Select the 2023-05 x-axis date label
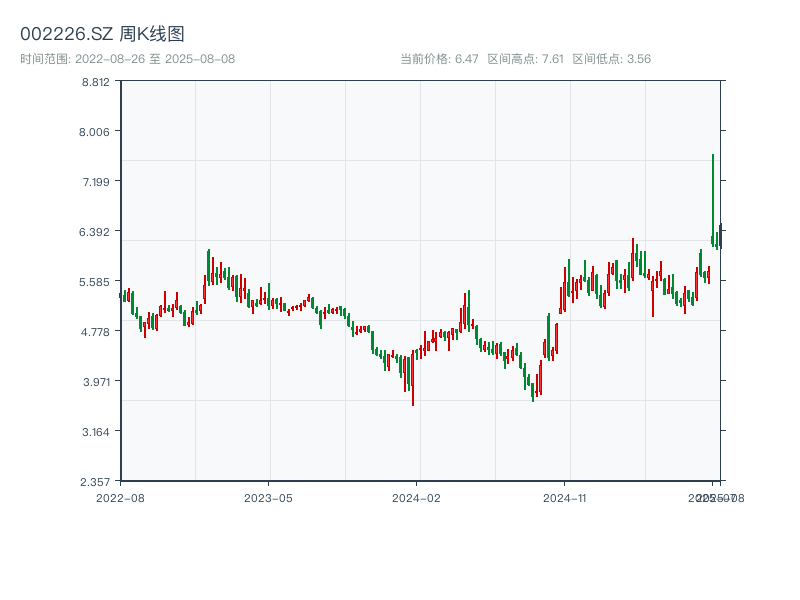 [268, 497]
